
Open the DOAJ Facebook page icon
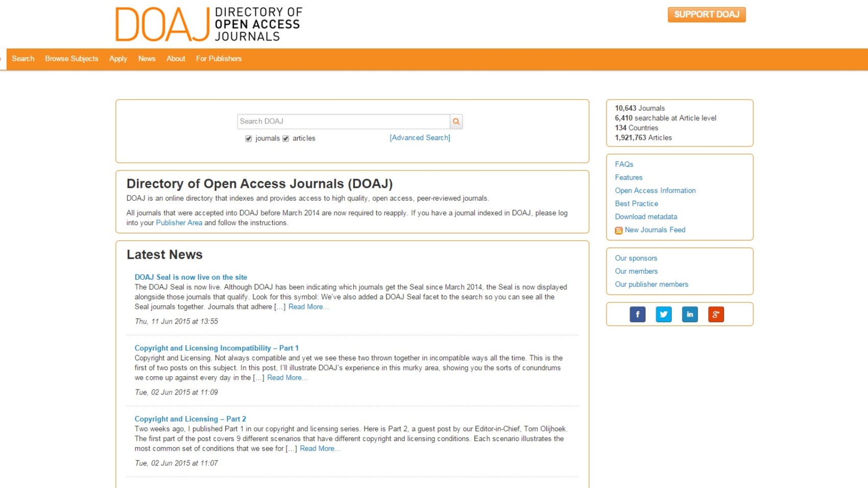(637, 314)
